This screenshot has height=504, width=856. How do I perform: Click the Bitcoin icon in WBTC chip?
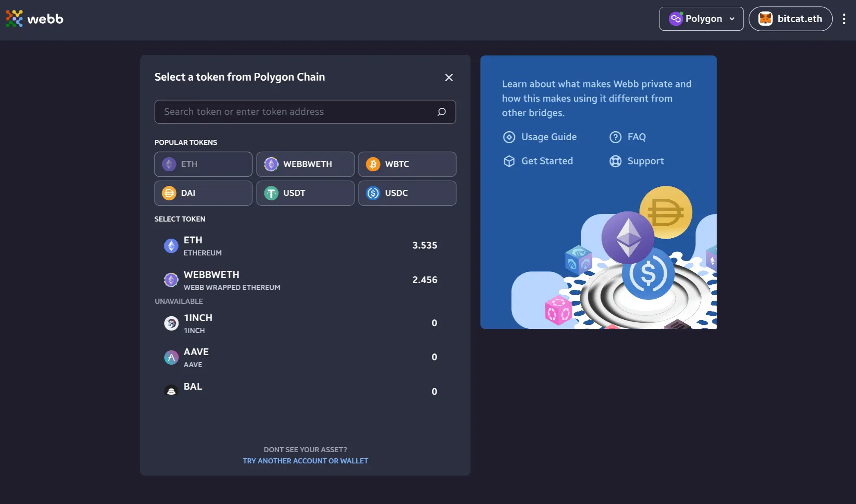(373, 164)
